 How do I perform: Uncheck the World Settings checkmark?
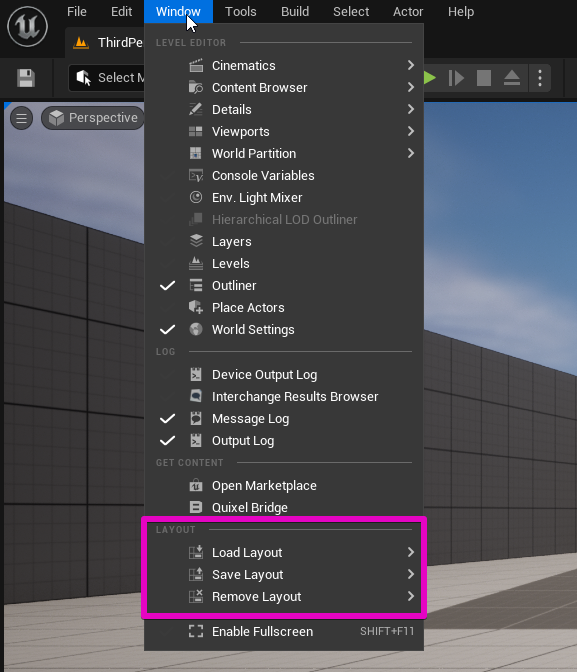pyautogui.click(x=167, y=330)
